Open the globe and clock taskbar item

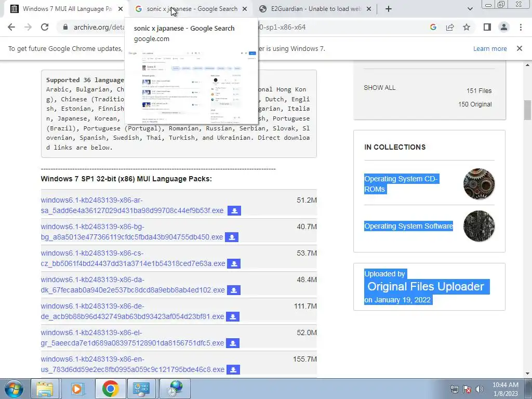tap(175, 389)
